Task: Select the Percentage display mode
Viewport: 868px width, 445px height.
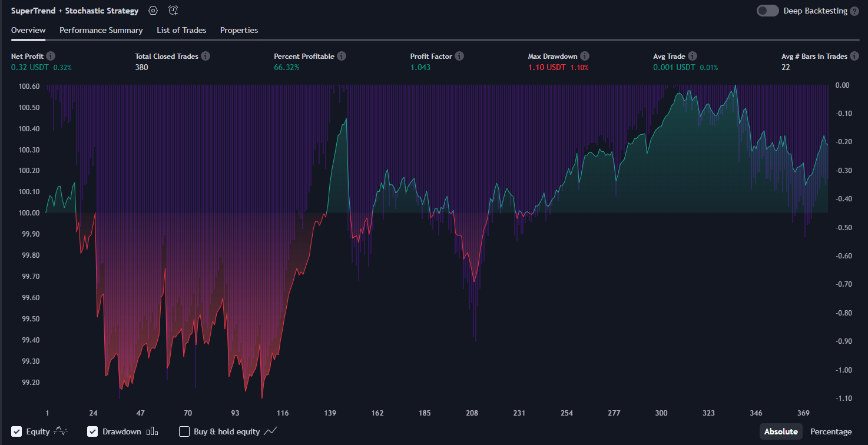Action: (831, 431)
